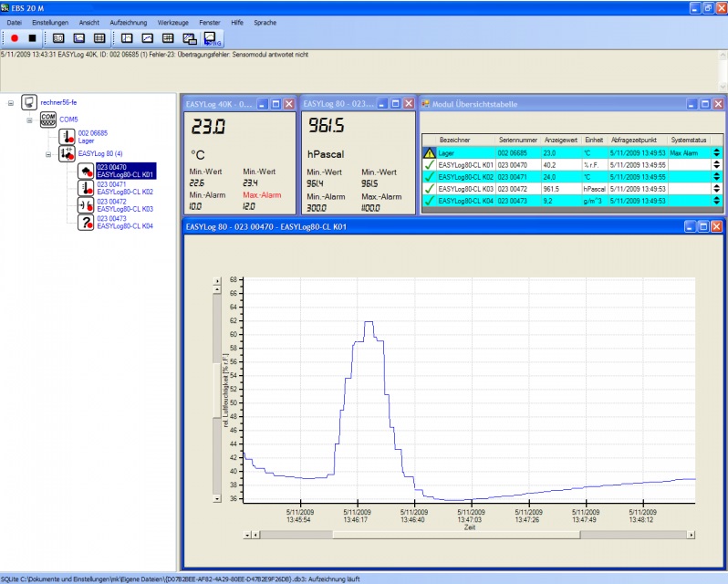The height and width of the screenshot is (584, 728).
Task: Click the COM5 port icon
Action: (x=48, y=120)
